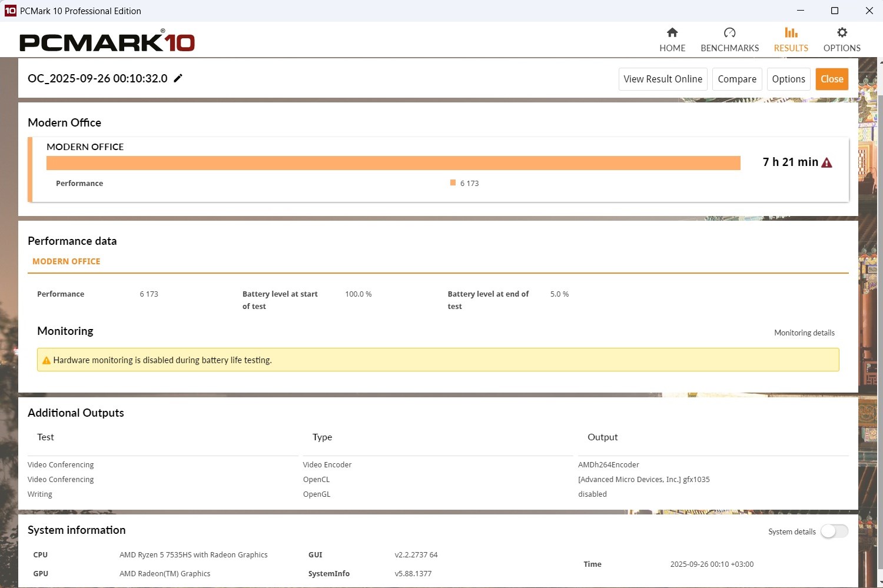Maximize the PCMark 10 window
This screenshot has height=588, width=883.
(835, 11)
